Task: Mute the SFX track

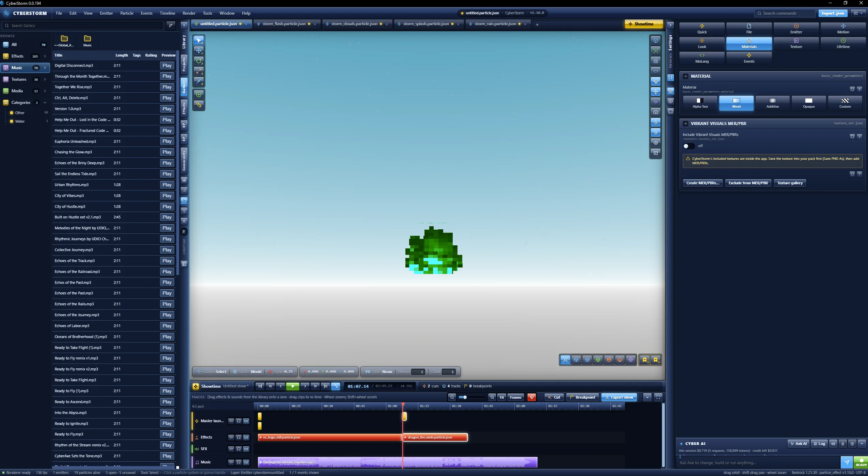Action: click(231, 449)
